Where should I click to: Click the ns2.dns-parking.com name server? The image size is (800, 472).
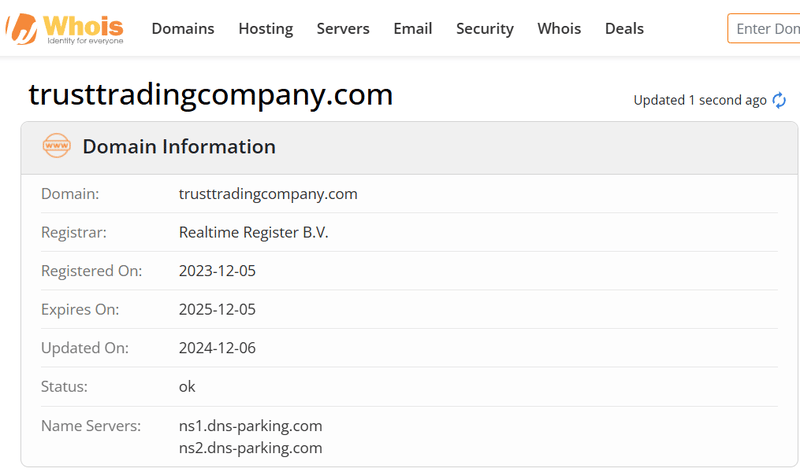coord(250,447)
